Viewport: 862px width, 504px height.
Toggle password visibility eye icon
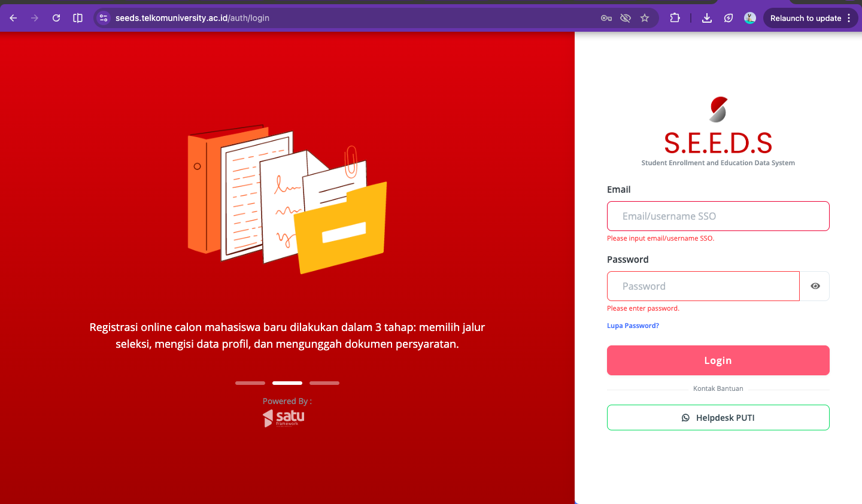tap(815, 286)
